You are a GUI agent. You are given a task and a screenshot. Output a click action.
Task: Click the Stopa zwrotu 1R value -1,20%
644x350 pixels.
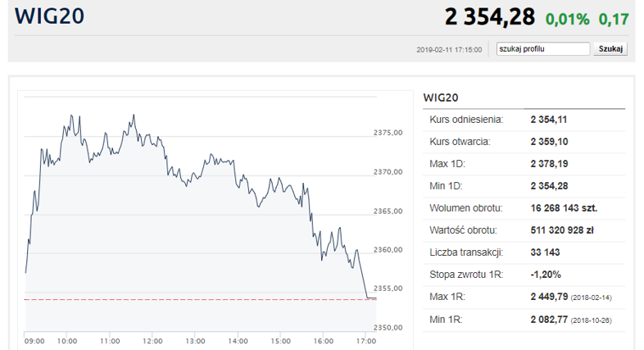coord(546,275)
